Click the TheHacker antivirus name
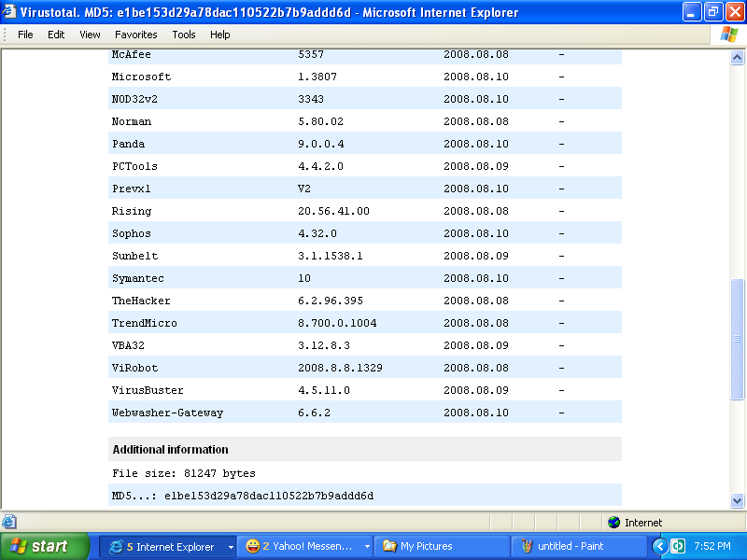This screenshot has height=560, width=747. click(x=141, y=301)
